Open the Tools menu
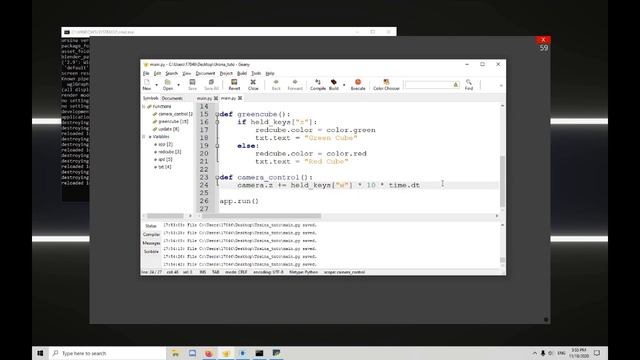 pos(256,73)
